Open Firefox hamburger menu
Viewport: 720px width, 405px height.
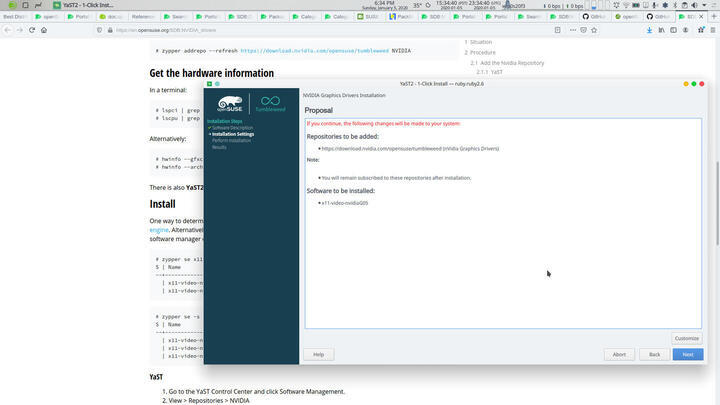tap(713, 30)
